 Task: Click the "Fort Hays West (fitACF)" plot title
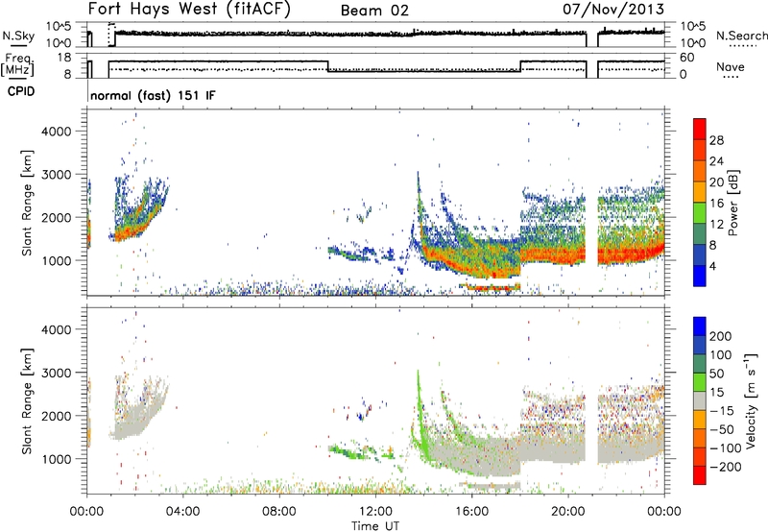coord(189,10)
